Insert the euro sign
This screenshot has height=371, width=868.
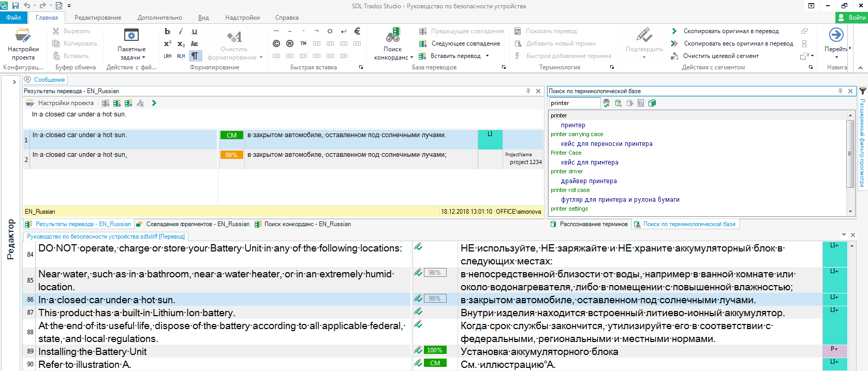(x=357, y=32)
